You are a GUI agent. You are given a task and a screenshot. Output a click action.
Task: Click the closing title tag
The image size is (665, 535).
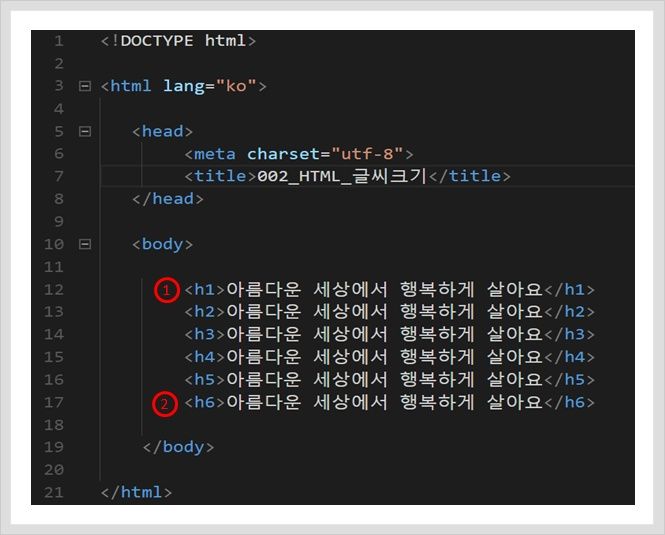(469, 176)
